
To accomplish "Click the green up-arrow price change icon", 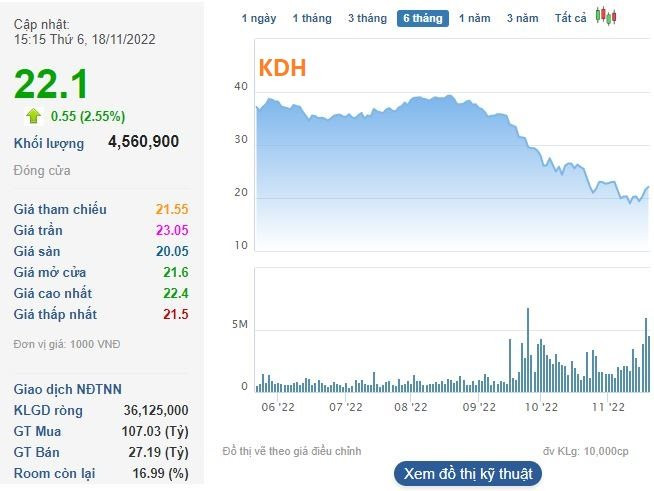I will [33, 116].
